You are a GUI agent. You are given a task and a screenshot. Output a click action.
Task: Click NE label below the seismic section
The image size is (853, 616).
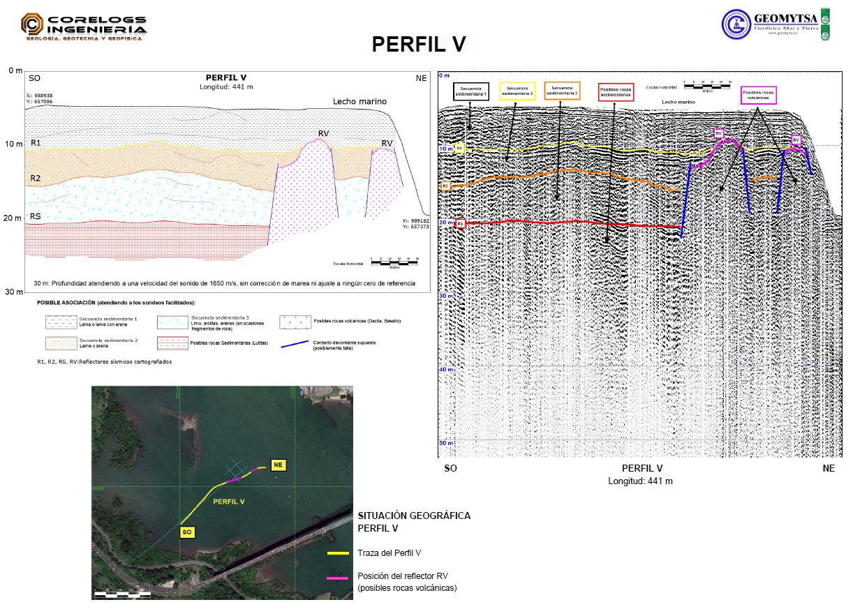click(x=829, y=469)
